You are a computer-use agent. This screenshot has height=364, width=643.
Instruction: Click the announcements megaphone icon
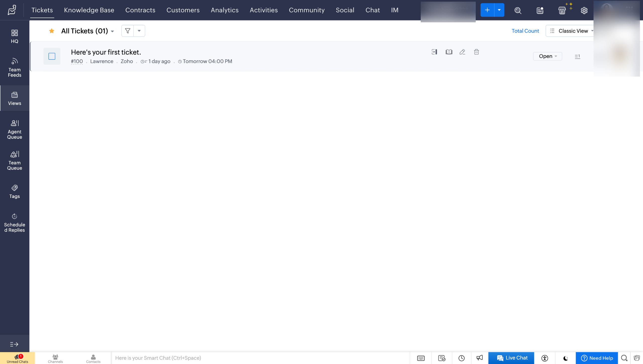[479, 358]
